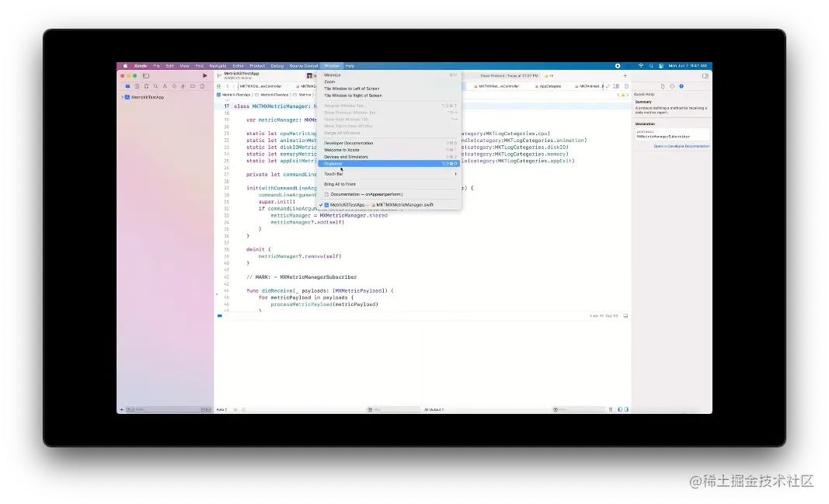The width and height of the screenshot is (829, 504).
Task: Select Zoom in the Window menu
Action: click(x=388, y=82)
